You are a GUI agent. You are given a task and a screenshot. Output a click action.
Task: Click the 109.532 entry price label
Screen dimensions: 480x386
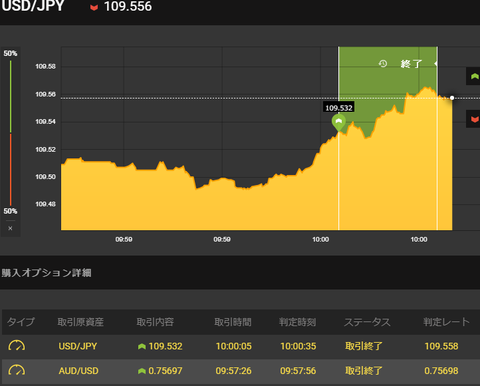tap(339, 108)
